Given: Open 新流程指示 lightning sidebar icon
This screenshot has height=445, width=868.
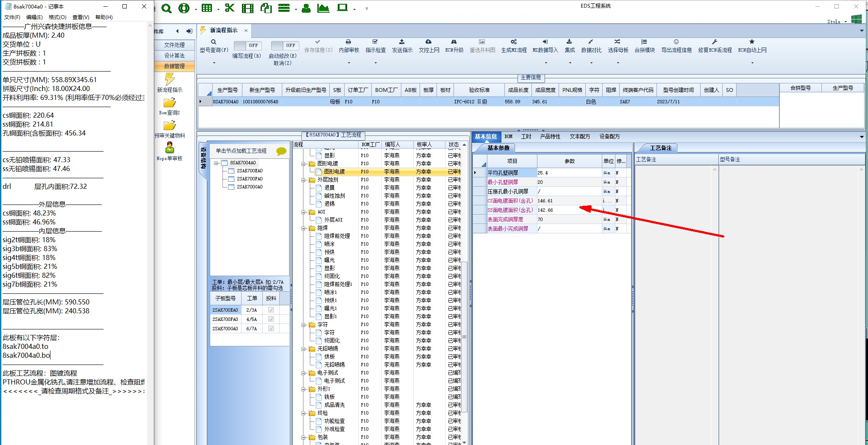Looking at the screenshot, I should pyautogui.click(x=170, y=83).
